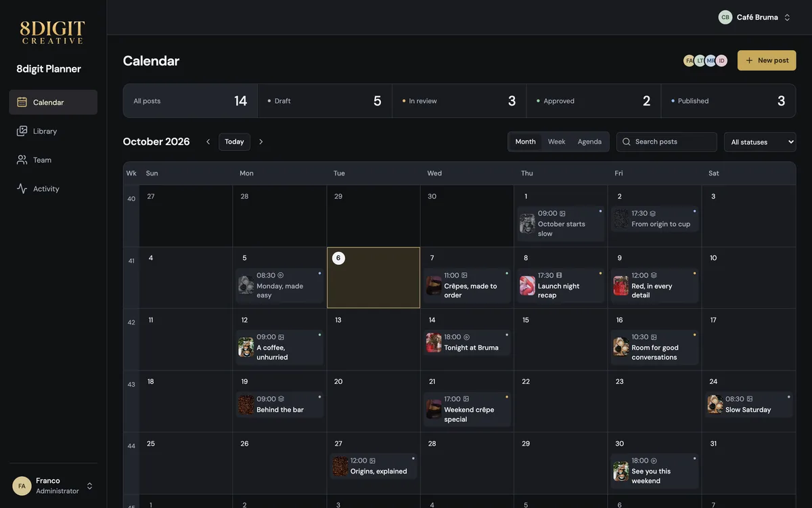
Task: Open the Crêpes, made to order post
Action: [x=467, y=285]
